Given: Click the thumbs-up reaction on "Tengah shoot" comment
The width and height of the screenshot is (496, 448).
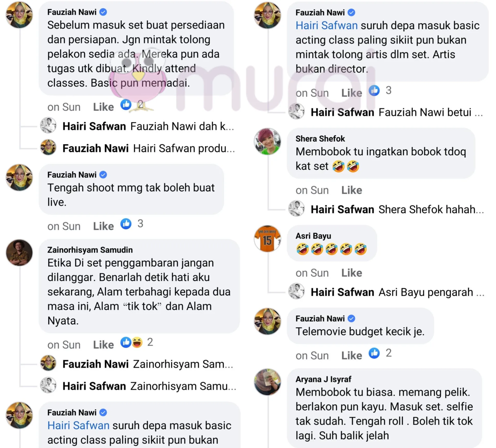Looking at the screenshot, I should (126, 224).
